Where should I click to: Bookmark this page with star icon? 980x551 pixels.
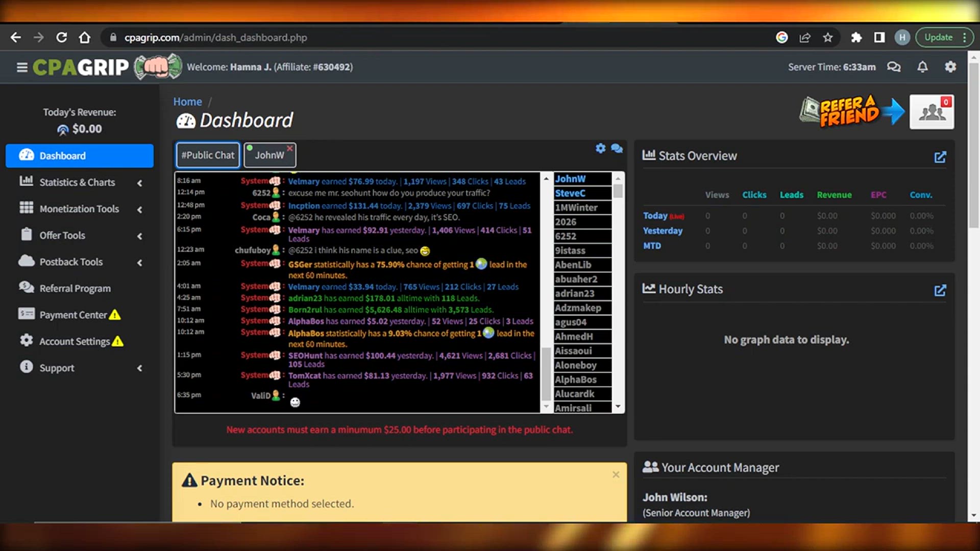pos(828,37)
